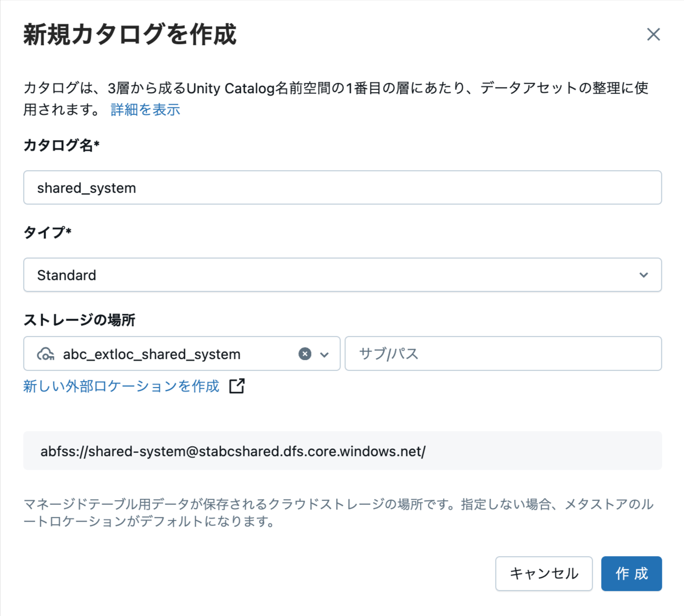684x616 pixels.
Task: Open the external link icon beside 新しい外部ロケーションを作成
Action: pyautogui.click(x=237, y=386)
